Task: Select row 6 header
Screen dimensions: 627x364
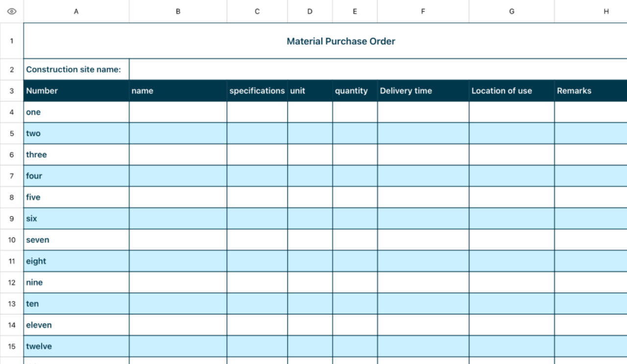Action: [12, 155]
